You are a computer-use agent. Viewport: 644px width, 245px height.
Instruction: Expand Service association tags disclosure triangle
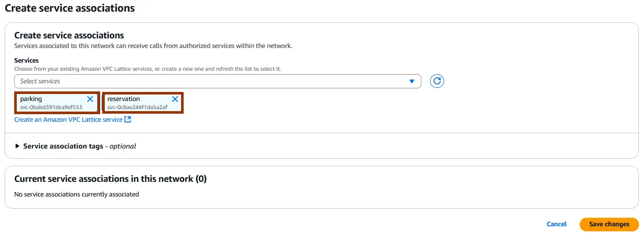[18, 146]
